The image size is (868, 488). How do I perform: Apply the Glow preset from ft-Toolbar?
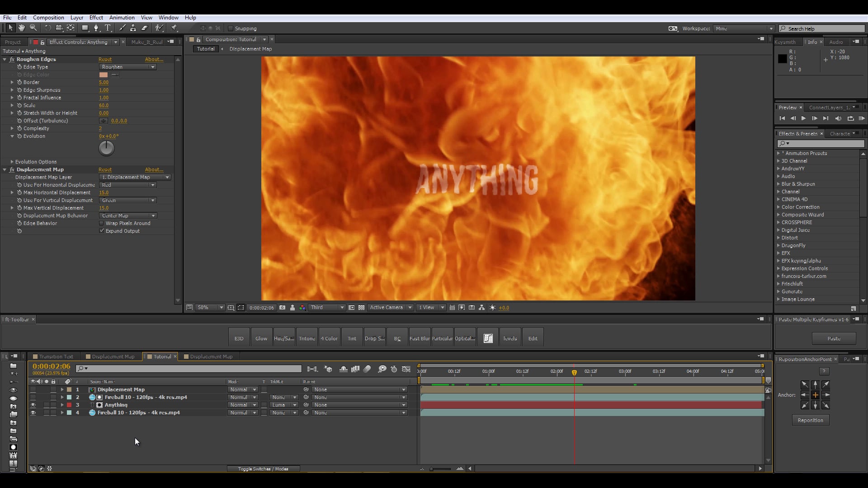(261, 337)
